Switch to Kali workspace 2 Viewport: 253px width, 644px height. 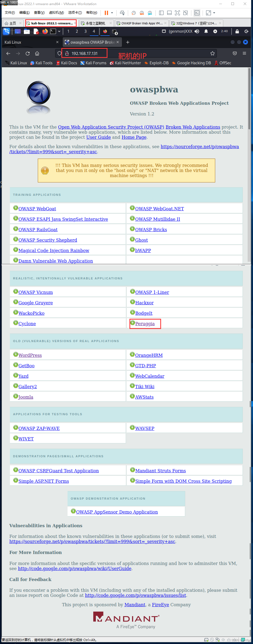click(77, 31)
